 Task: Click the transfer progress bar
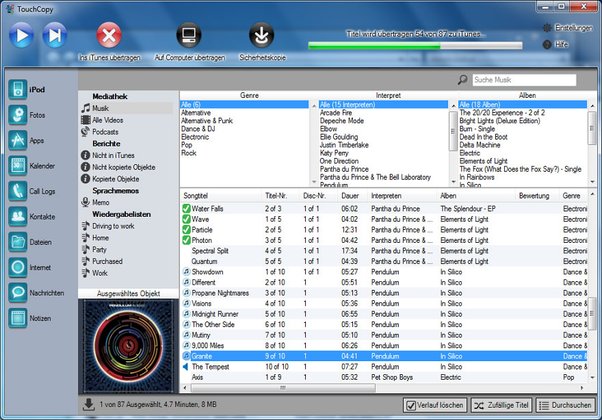tap(415, 46)
